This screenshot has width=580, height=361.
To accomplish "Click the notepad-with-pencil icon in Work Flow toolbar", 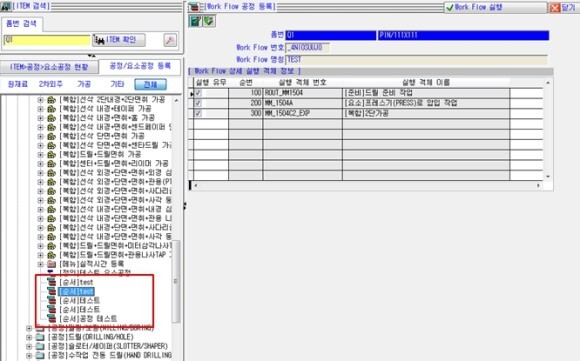I will click(195, 21).
